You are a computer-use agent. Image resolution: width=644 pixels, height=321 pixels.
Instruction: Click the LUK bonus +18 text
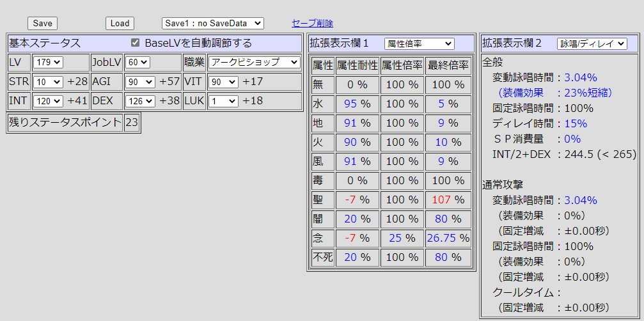(x=253, y=101)
